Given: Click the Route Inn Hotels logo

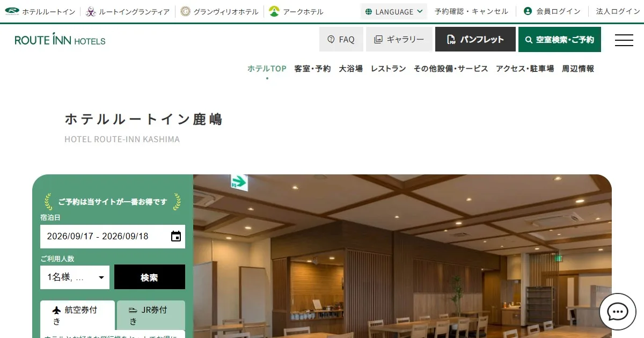Looking at the screenshot, I should click(x=60, y=40).
